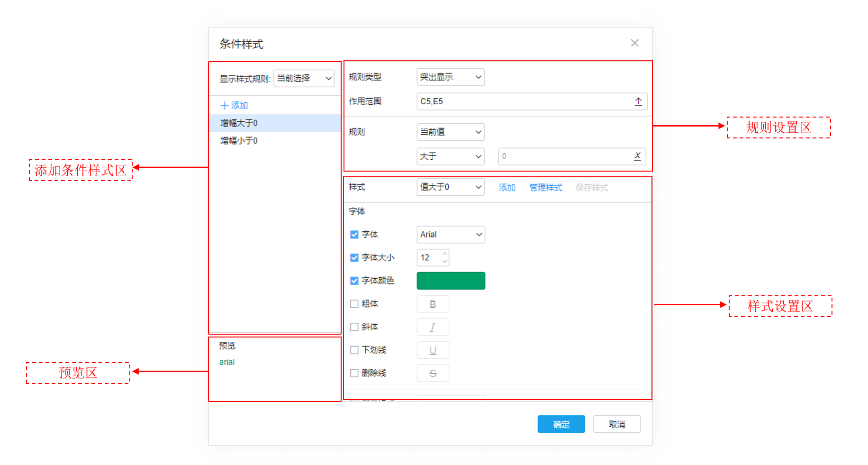Open 管理样式 link
The height and width of the screenshot is (465, 868).
(545, 187)
